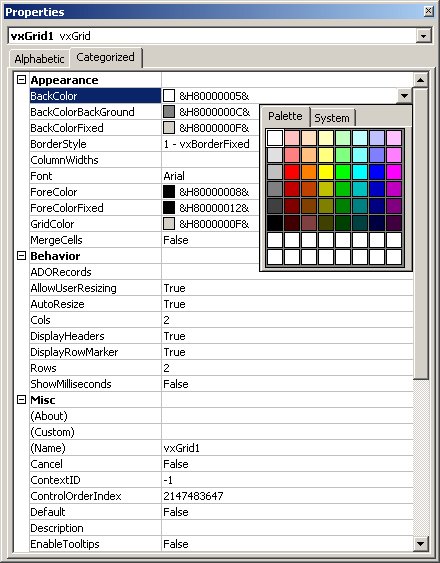Select the MergeCells property name
This screenshot has width=440, height=563.
[x=56, y=240]
